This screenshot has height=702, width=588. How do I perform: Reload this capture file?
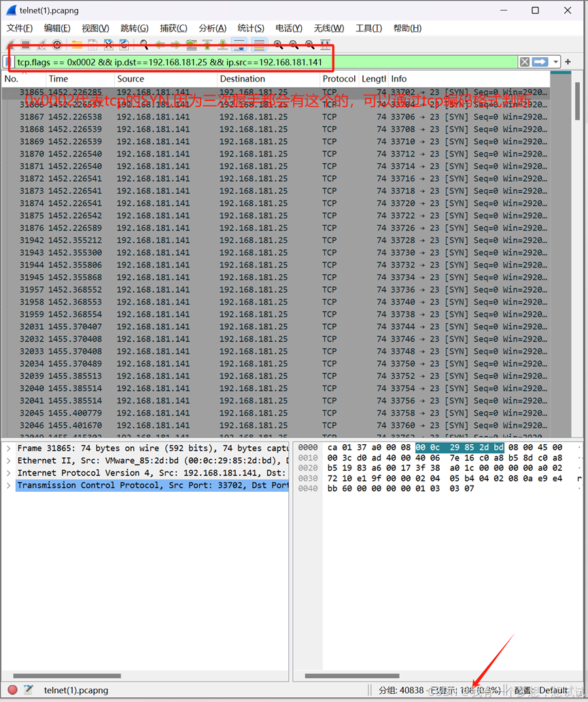point(124,45)
